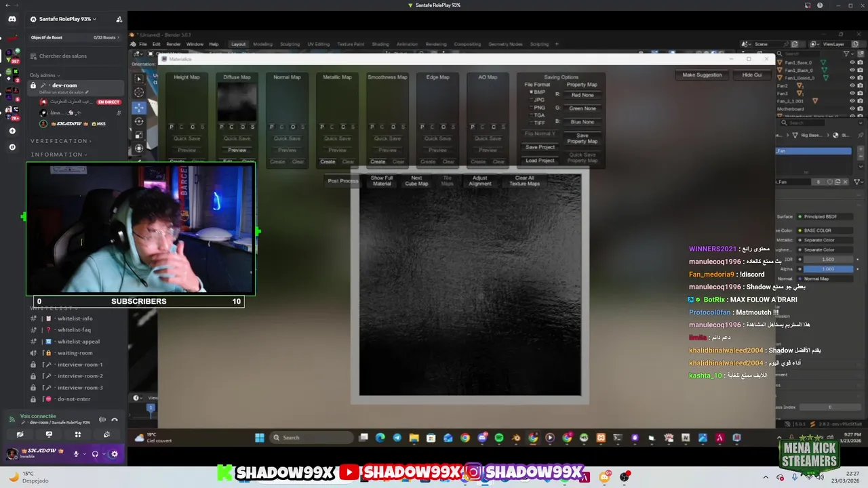Click Load Project button

(540, 161)
